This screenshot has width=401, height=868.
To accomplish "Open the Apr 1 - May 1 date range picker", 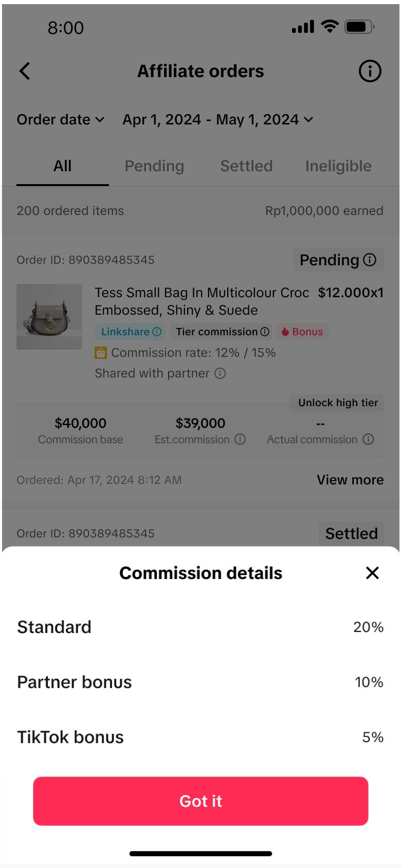I will pos(218,119).
